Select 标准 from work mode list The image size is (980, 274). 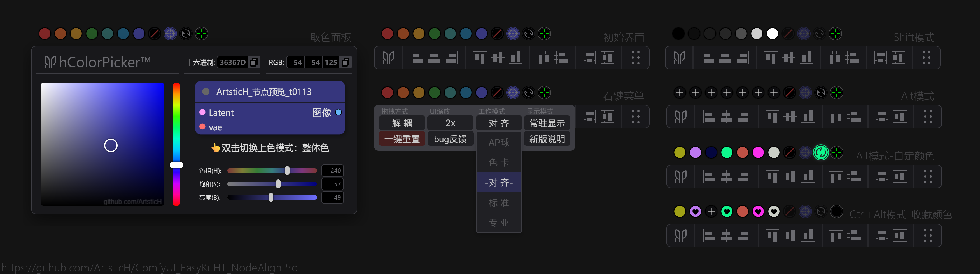499,203
